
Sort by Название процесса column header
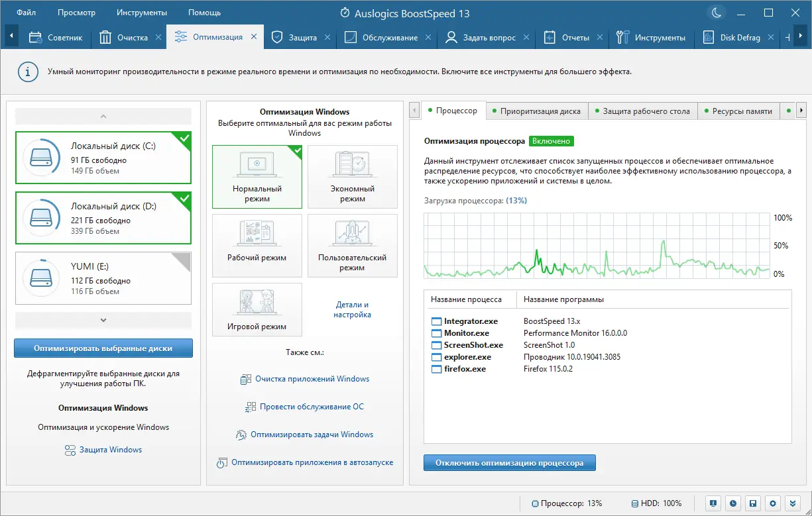click(x=470, y=300)
